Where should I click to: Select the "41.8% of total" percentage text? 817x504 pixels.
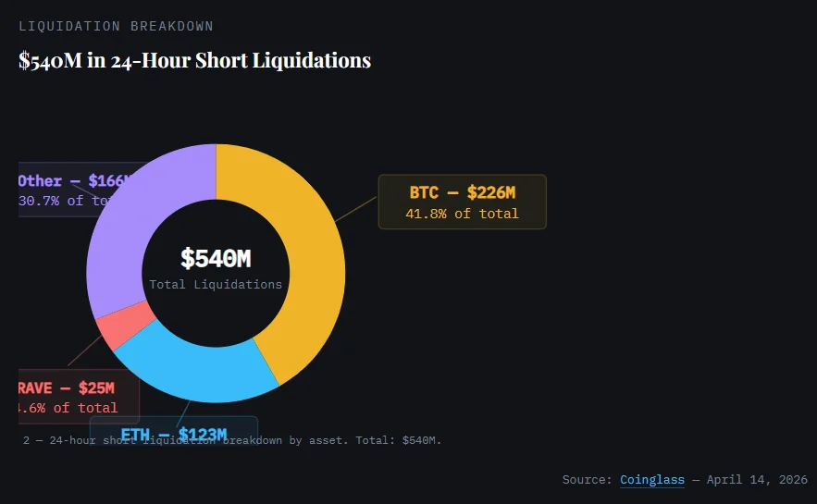[x=462, y=214]
